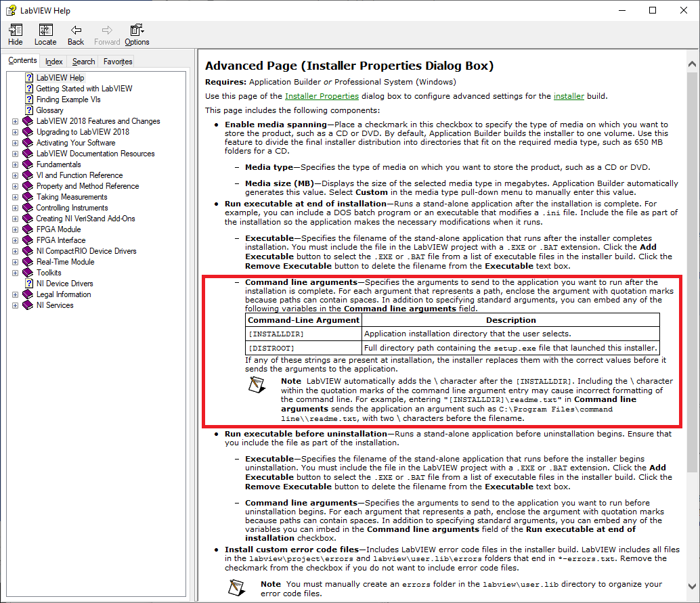This screenshot has height=603, width=700.
Task: Click LabVIEW Documentation Resources book icon
Action: tap(28, 154)
